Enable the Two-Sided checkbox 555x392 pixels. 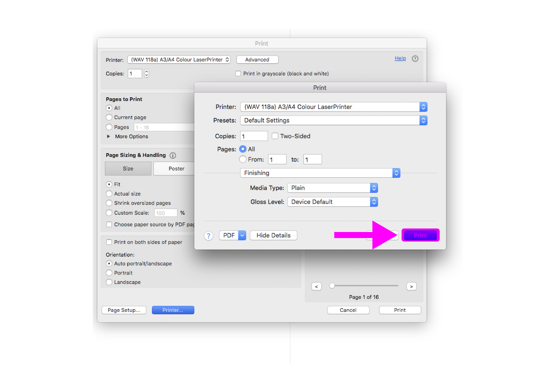coord(275,136)
